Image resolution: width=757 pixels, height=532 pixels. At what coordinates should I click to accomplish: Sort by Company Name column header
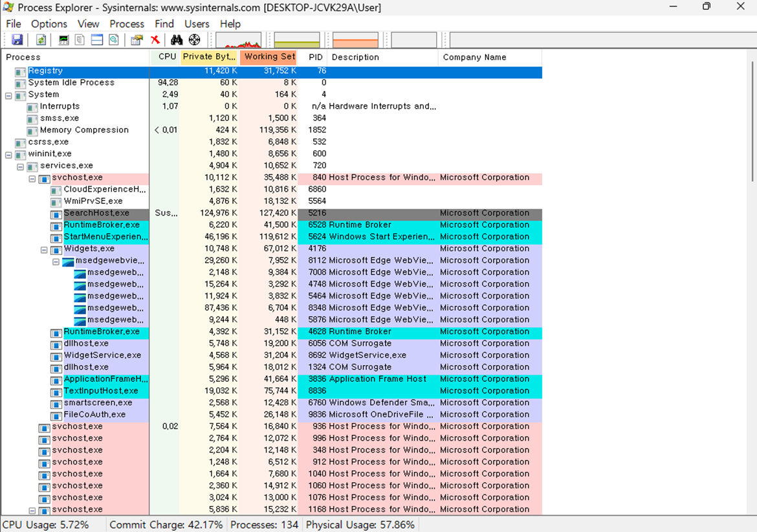tap(490, 57)
